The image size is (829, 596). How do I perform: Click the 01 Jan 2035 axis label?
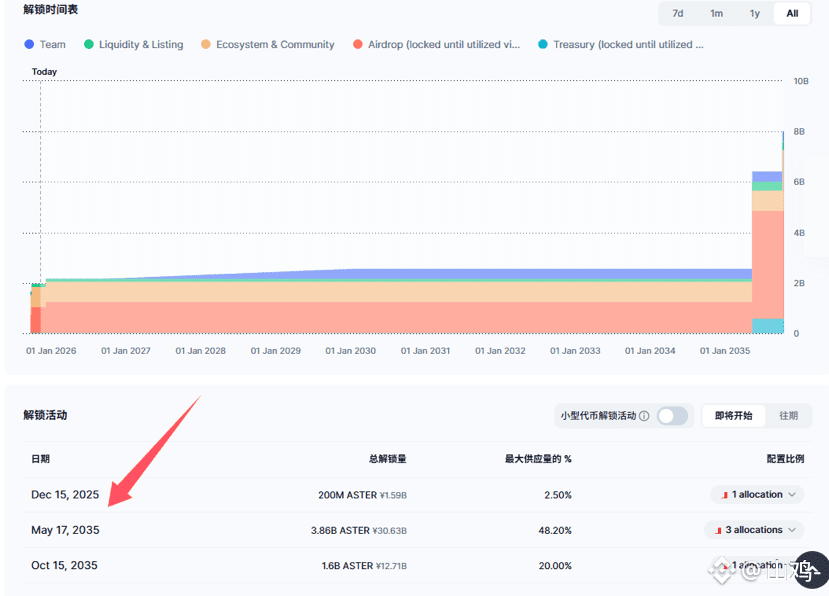[725, 351]
